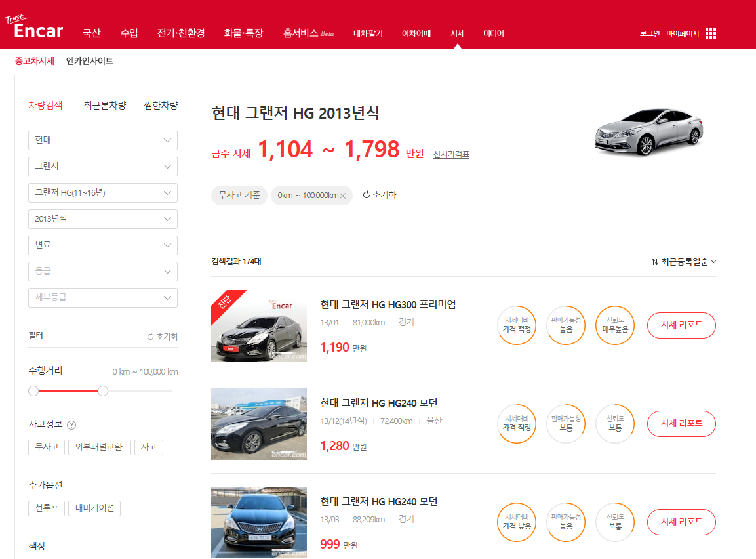Toggle the 선루프 option filter
This screenshot has height=559, width=756.
click(x=47, y=508)
